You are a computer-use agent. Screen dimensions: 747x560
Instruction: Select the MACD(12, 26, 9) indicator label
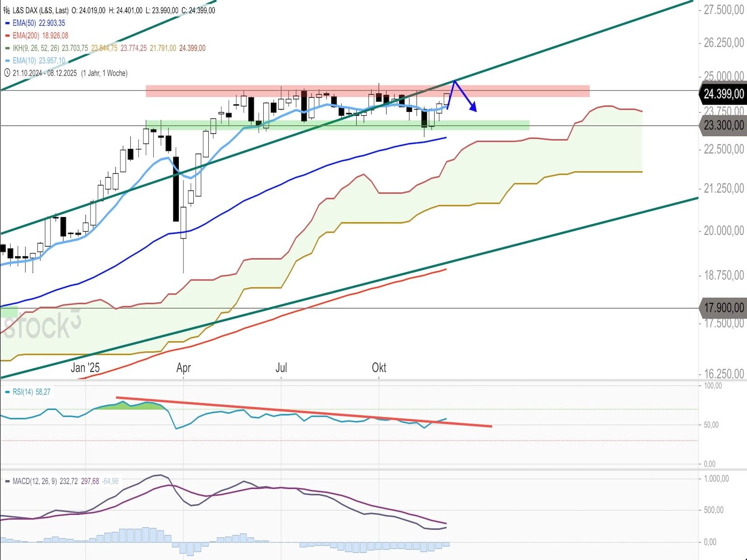[35, 481]
